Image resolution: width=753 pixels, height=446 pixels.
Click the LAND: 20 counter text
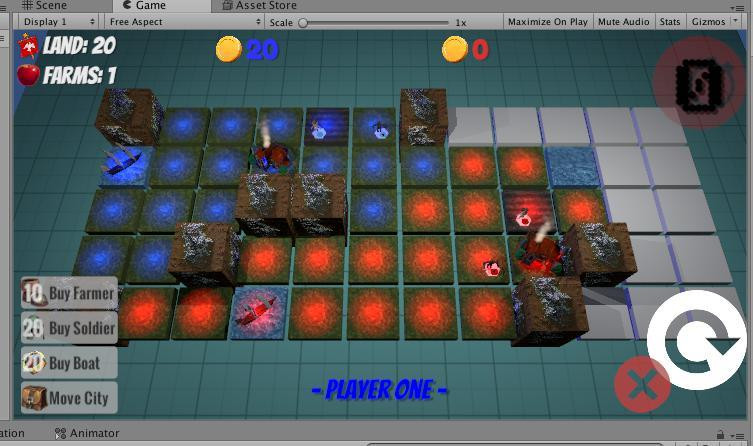click(x=79, y=46)
